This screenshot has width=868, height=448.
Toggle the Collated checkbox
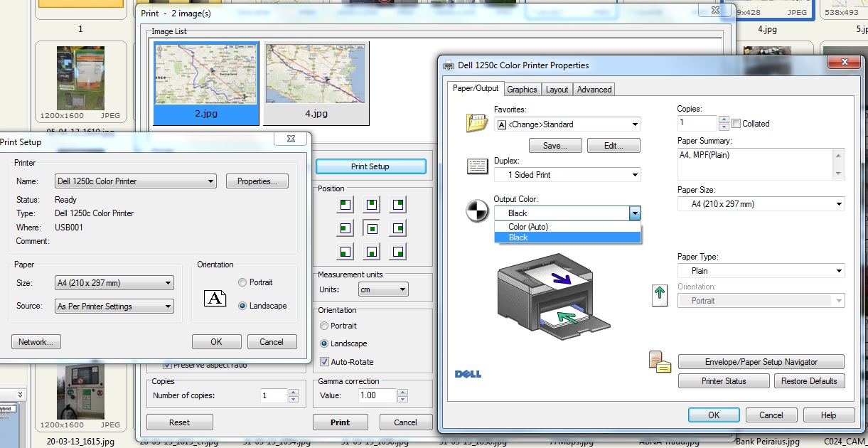click(736, 123)
